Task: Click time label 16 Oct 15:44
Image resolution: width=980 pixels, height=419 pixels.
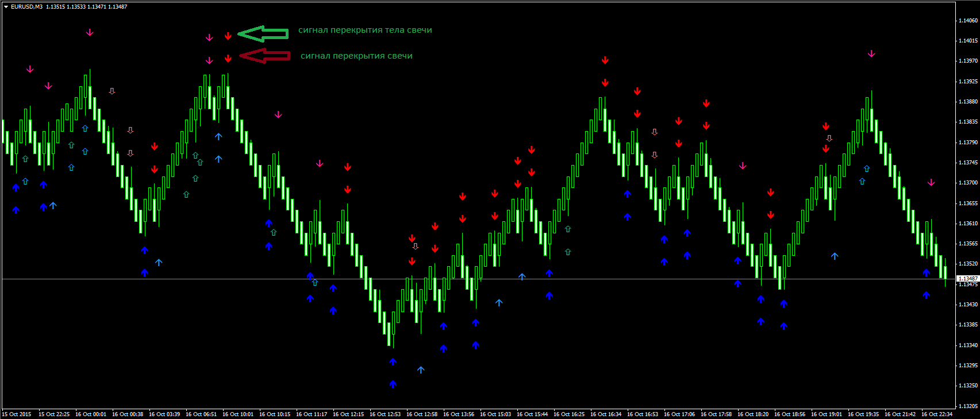Action: point(532,414)
